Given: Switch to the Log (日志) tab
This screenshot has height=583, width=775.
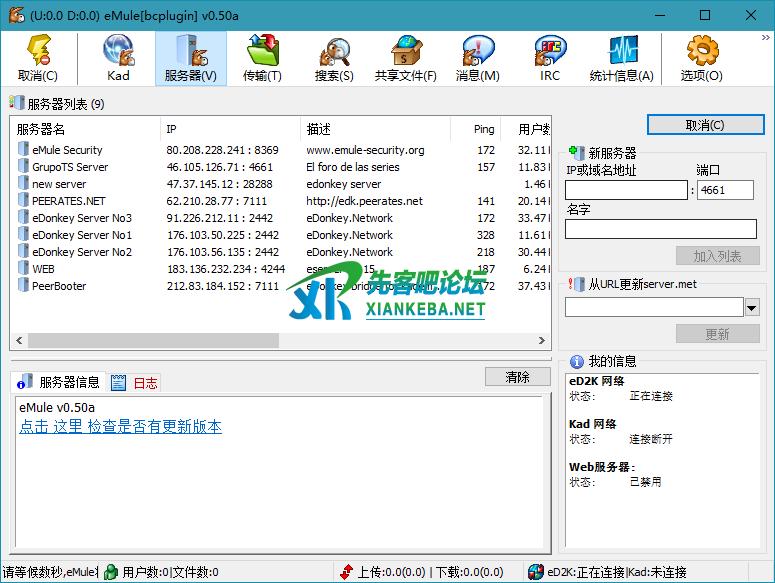Looking at the screenshot, I should click(135, 383).
